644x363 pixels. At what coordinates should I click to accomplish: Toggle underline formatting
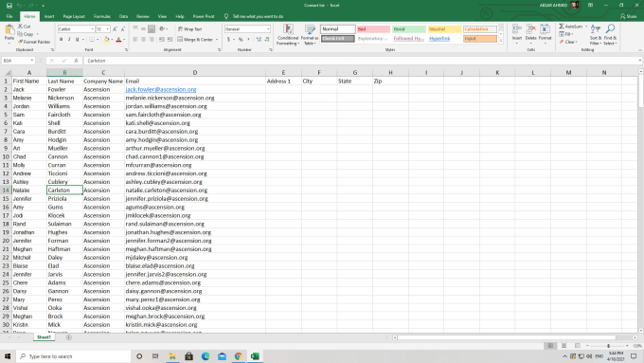coord(77,40)
